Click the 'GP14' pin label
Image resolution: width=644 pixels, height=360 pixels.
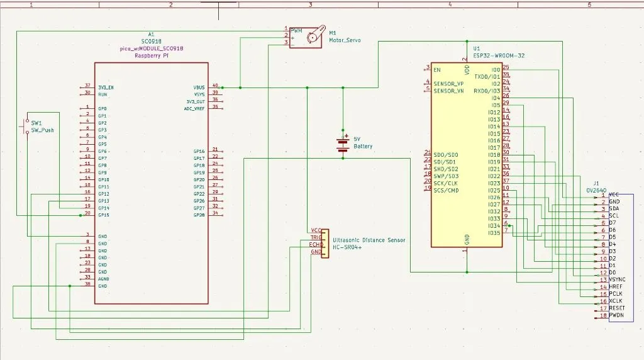click(x=104, y=208)
